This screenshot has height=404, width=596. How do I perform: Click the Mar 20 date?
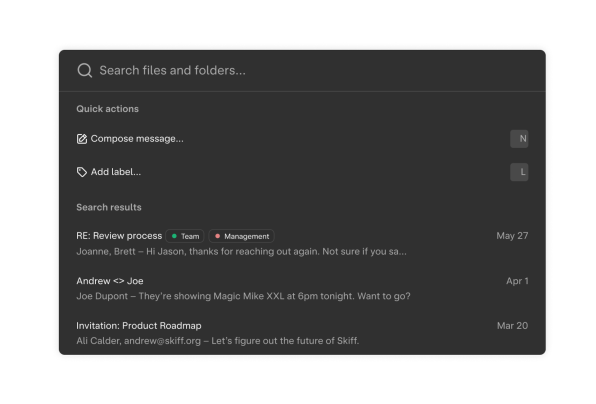(512, 326)
